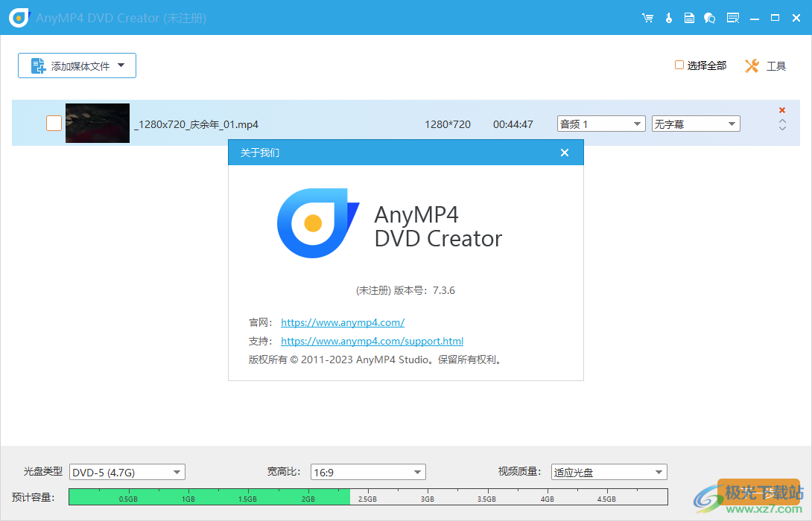Screen dimensions: 812x521
Task: Remove video with red X icon
Action: coord(782,109)
